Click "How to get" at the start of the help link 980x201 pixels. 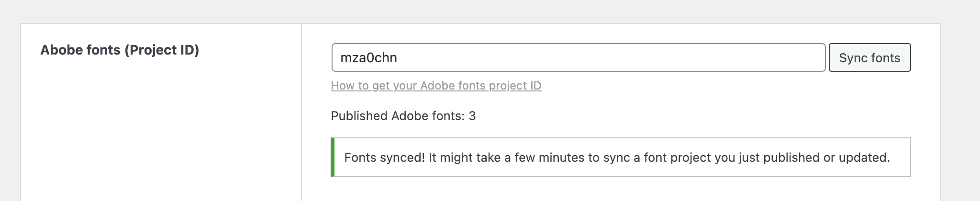tap(353, 86)
